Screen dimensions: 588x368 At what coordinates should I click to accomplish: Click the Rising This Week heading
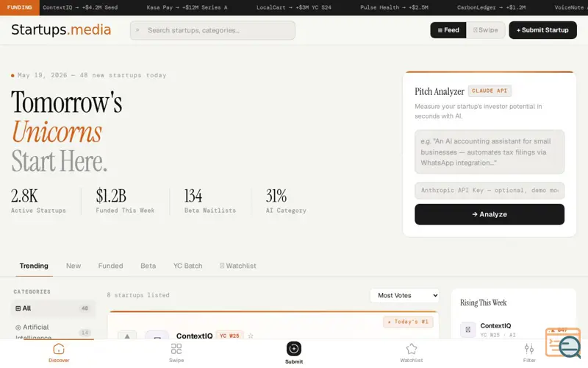483,302
